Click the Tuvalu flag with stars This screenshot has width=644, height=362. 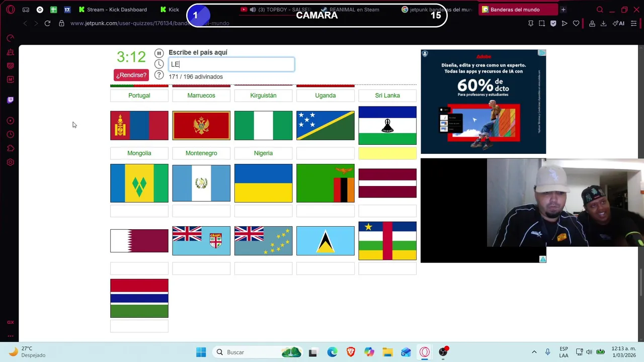coord(263,241)
